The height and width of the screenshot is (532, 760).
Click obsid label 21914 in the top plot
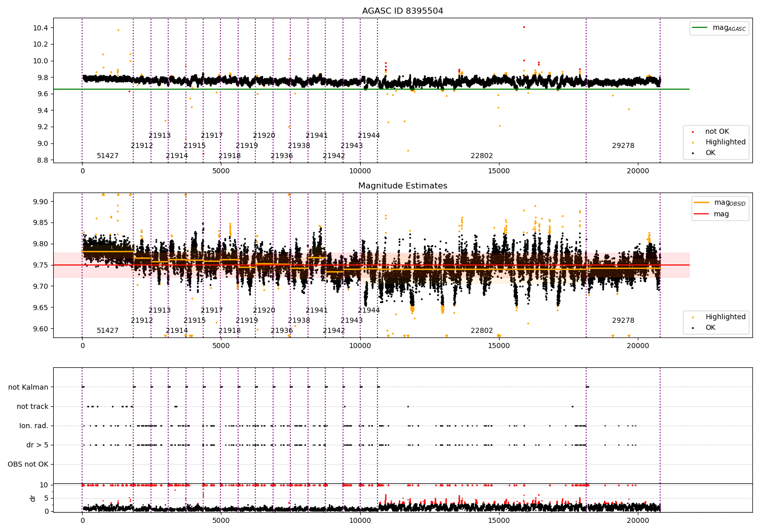[x=177, y=156]
